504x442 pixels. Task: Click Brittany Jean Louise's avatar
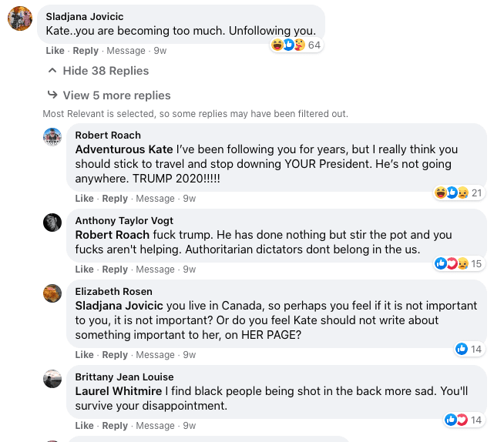click(x=52, y=379)
